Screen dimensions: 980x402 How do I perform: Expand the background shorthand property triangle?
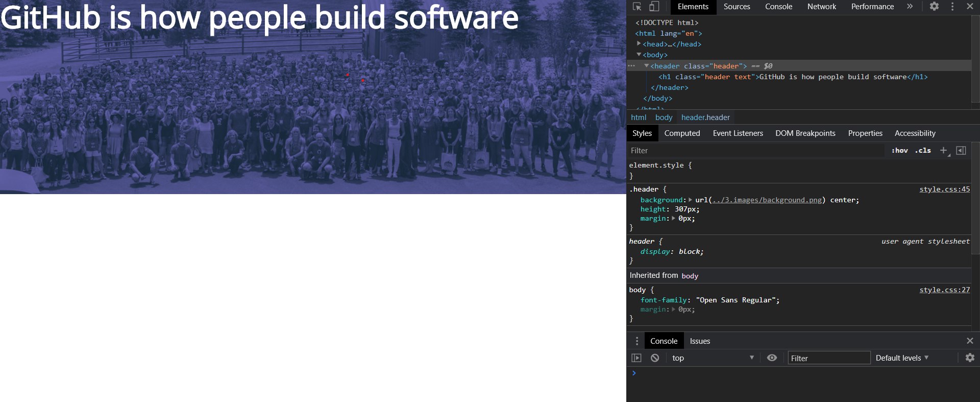(x=690, y=200)
